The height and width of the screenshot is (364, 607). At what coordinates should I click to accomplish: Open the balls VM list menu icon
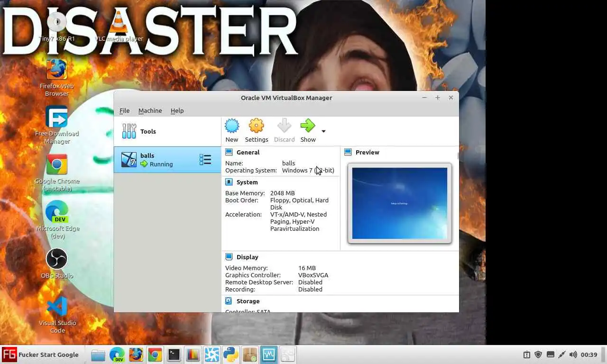[205, 160]
